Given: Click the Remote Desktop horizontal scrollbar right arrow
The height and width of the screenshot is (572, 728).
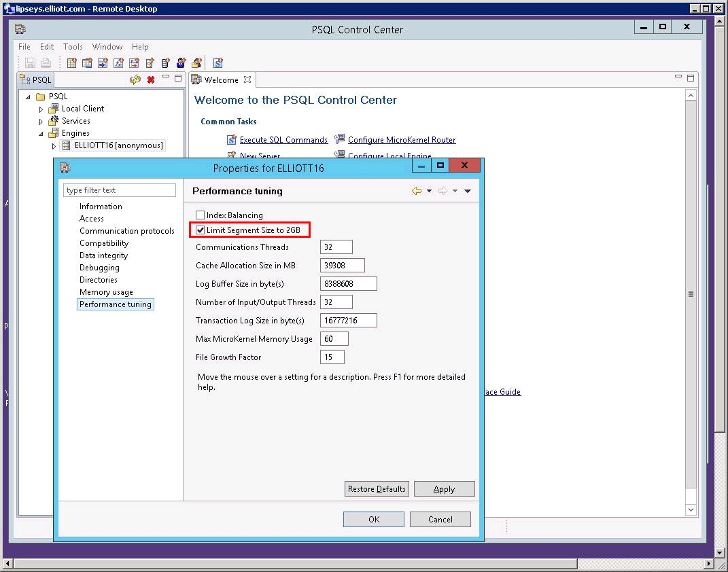Looking at the screenshot, I should (x=708, y=564).
